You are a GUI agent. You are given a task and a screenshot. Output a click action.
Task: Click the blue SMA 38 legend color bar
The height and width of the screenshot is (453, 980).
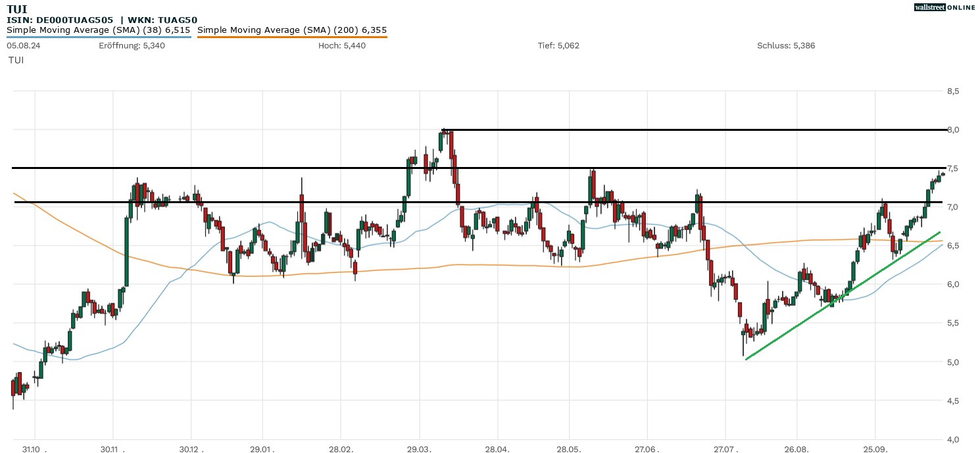[99, 37]
